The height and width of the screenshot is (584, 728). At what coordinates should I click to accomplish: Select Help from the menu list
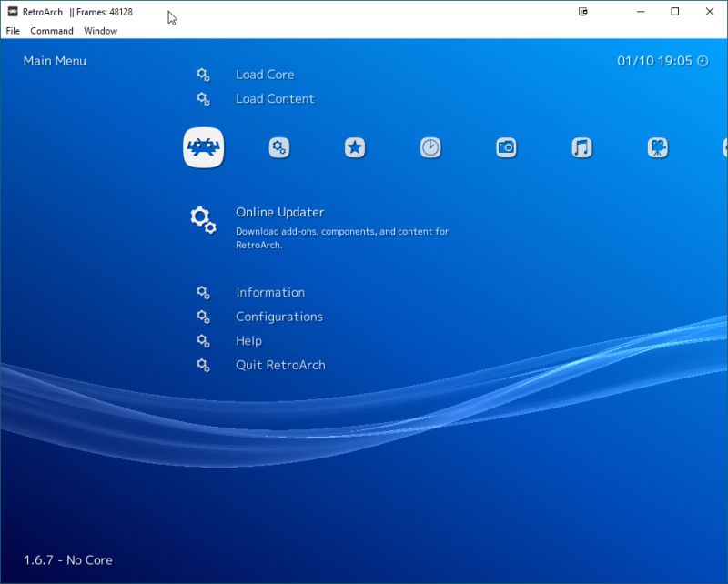[249, 340]
